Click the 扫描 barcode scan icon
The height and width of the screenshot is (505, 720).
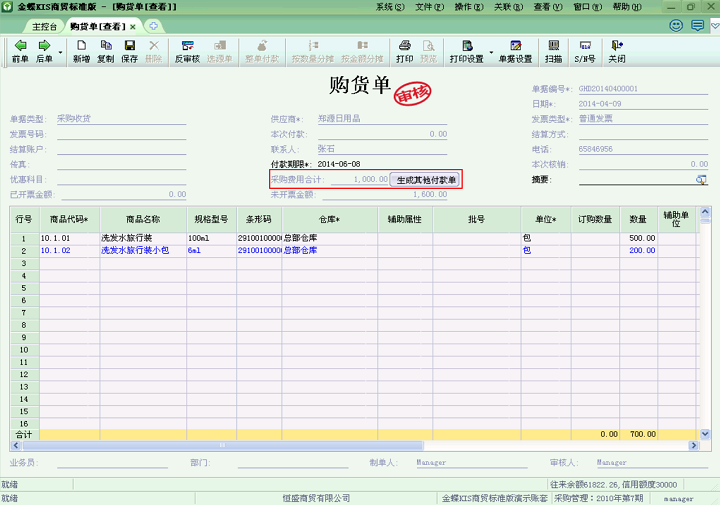pyautogui.click(x=553, y=46)
